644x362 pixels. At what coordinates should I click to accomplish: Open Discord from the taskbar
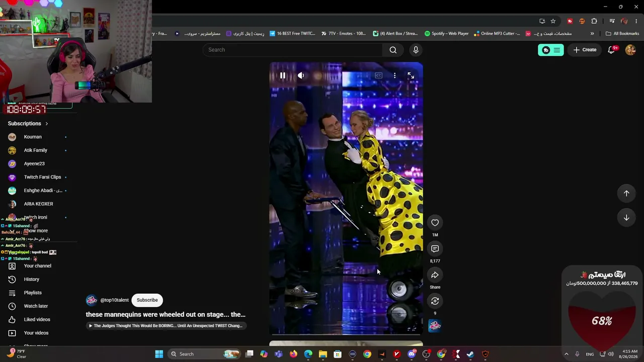click(412, 354)
